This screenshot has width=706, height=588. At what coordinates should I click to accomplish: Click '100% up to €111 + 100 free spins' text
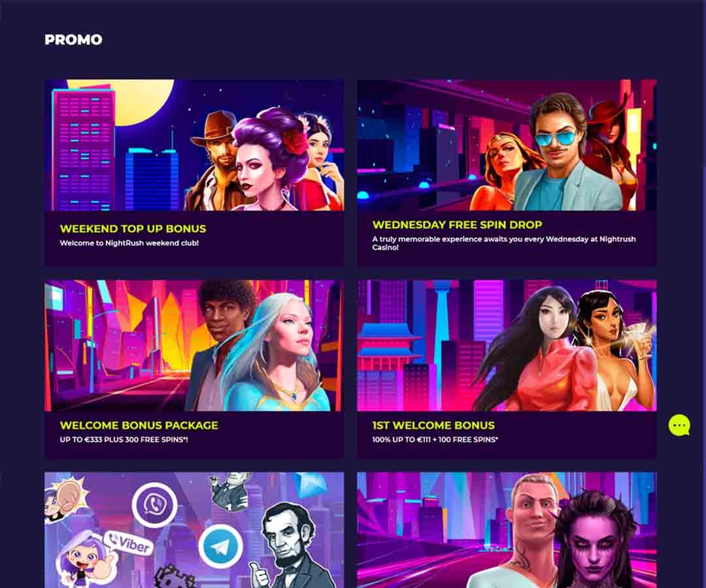pyautogui.click(x=435, y=440)
